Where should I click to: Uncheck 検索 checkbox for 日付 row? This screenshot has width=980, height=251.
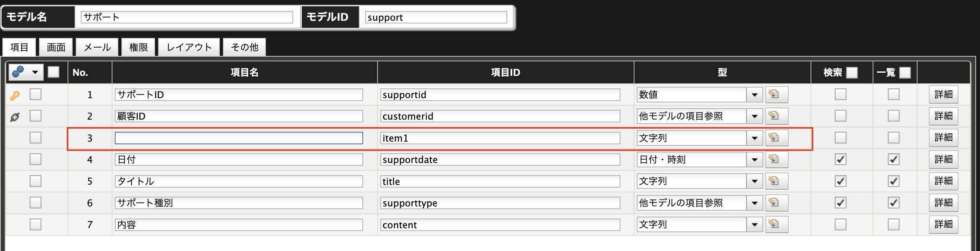click(x=840, y=159)
